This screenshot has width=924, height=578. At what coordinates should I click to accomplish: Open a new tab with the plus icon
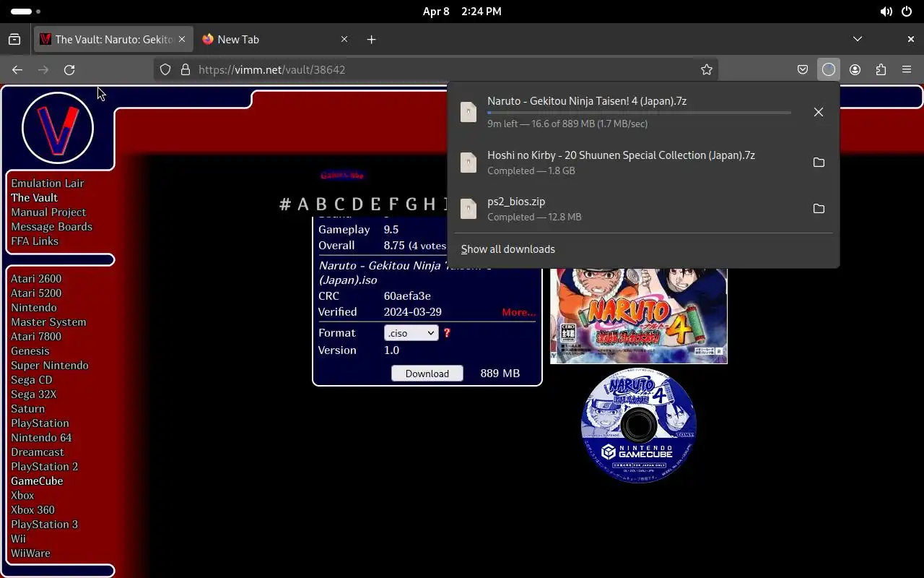point(371,39)
